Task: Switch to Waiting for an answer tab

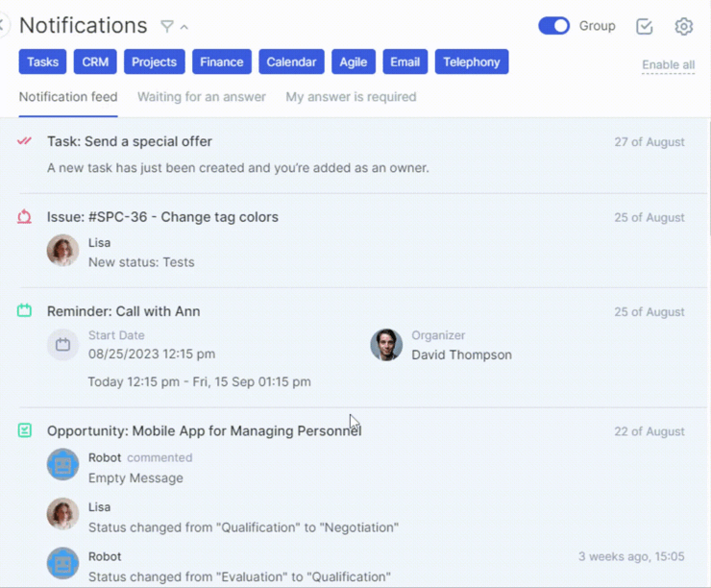Action: (202, 97)
